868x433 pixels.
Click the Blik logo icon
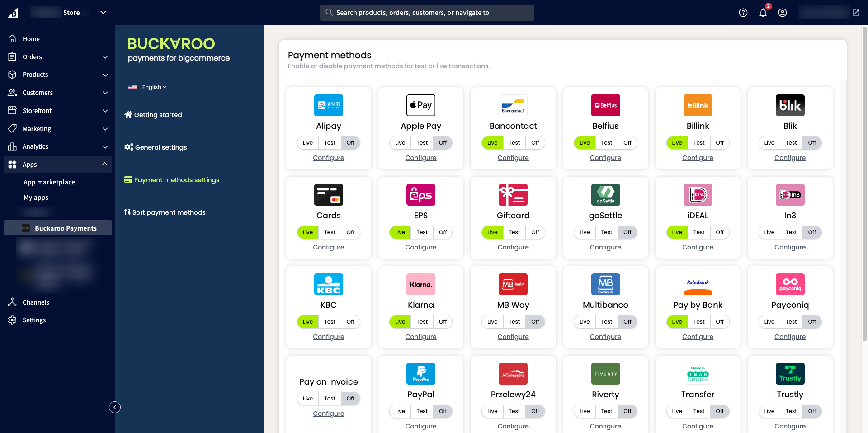click(790, 105)
